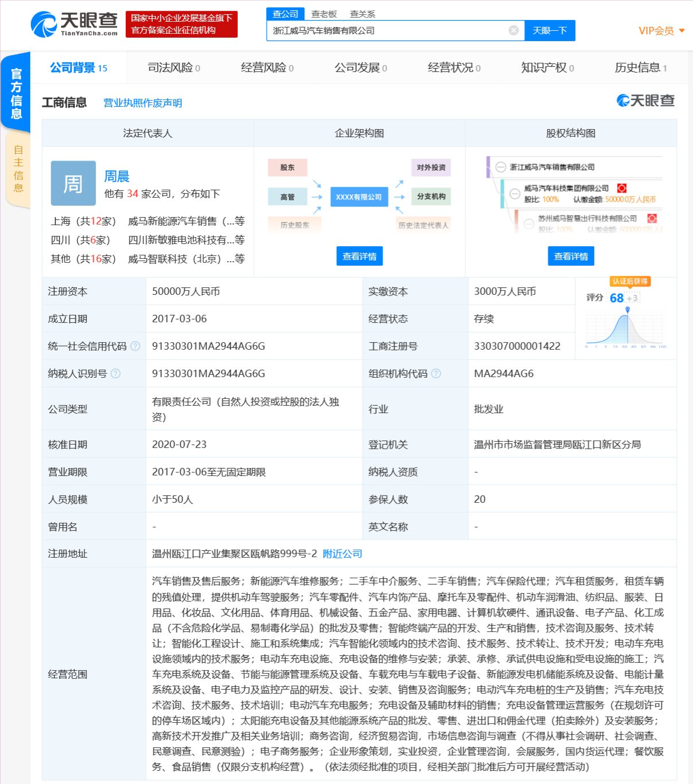Click red icon beside 苏州威马智慧出行科技有限公司
The height and width of the screenshot is (784, 693).
pyautogui.click(x=651, y=218)
